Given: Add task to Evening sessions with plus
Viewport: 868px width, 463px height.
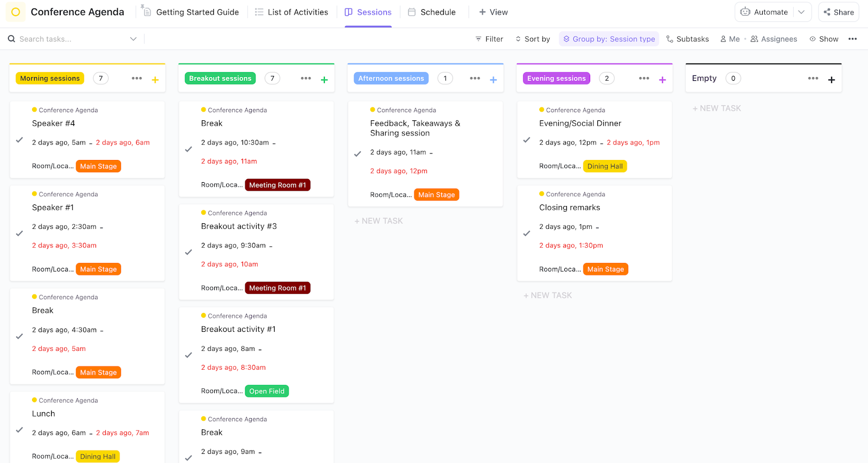Looking at the screenshot, I should [x=662, y=80].
